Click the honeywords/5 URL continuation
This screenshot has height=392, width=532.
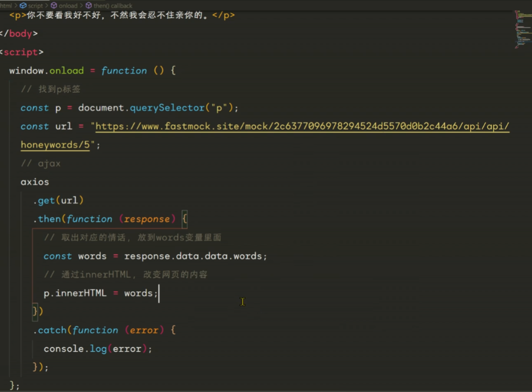[x=56, y=145]
